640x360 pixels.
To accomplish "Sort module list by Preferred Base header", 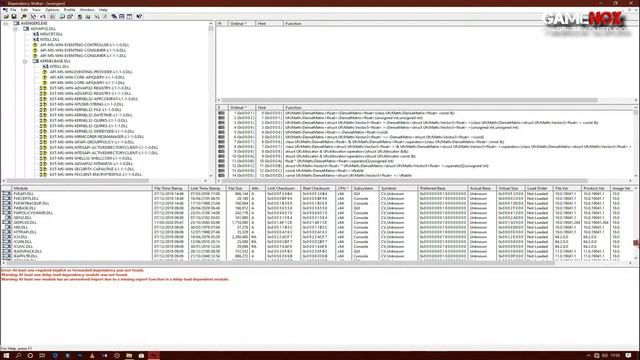I will [442, 188].
